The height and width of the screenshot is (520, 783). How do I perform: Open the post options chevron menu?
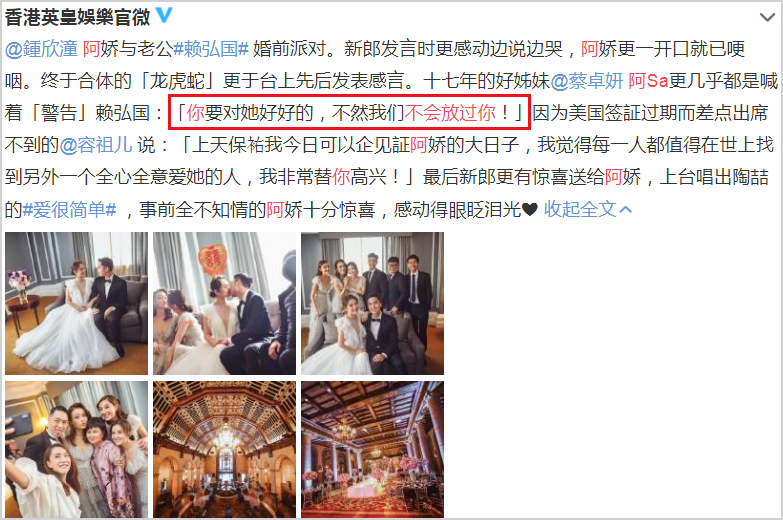click(767, 17)
